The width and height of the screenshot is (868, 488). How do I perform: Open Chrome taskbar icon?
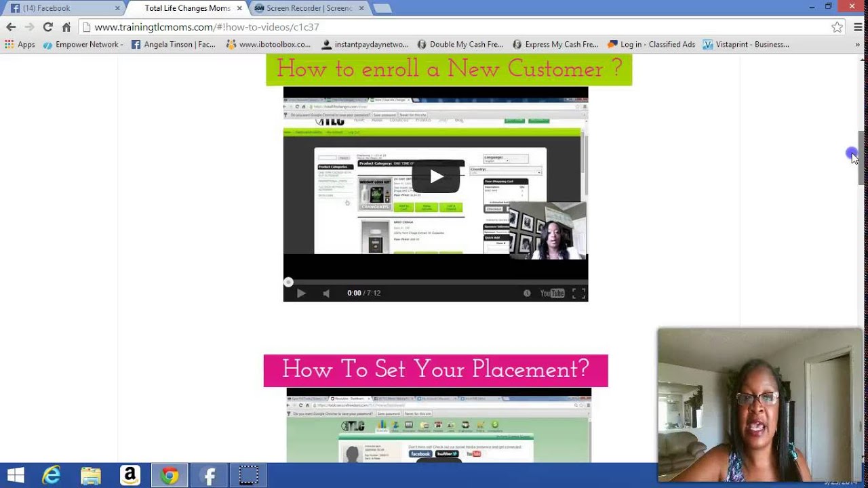(170, 476)
